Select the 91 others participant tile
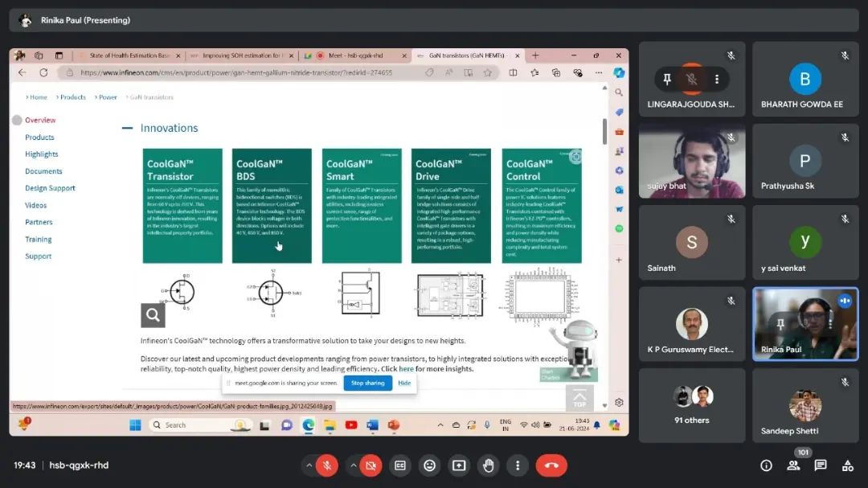868x488 pixels. [x=692, y=405]
